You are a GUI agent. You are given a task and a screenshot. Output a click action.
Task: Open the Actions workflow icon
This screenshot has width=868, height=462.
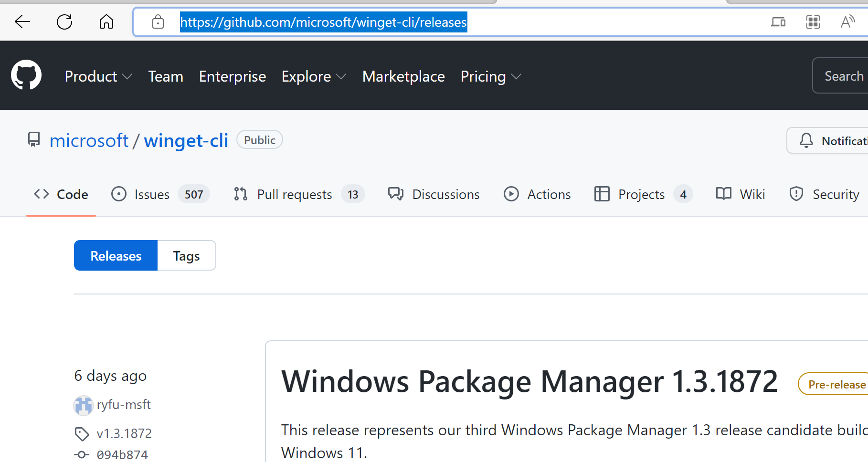tap(511, 194)
